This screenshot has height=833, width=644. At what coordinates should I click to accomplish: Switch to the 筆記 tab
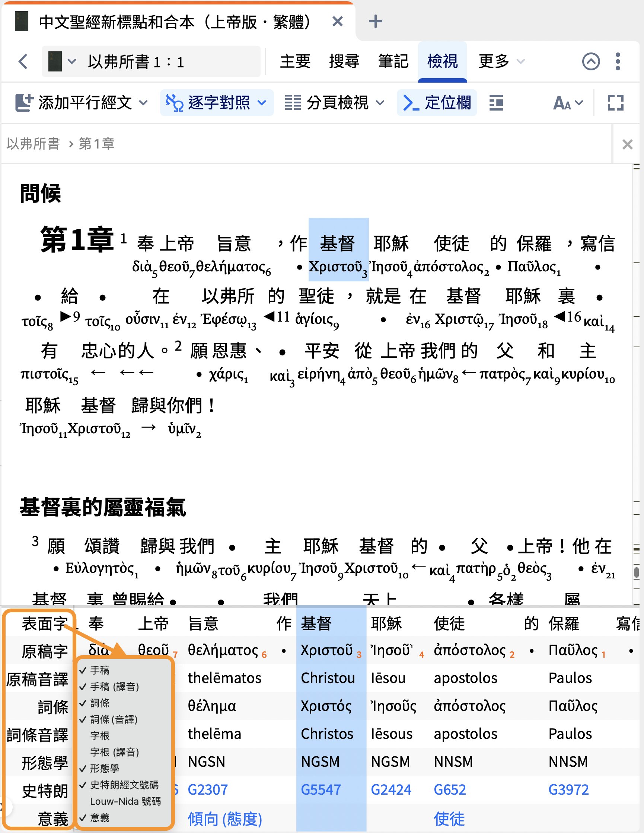pos(393,61)
